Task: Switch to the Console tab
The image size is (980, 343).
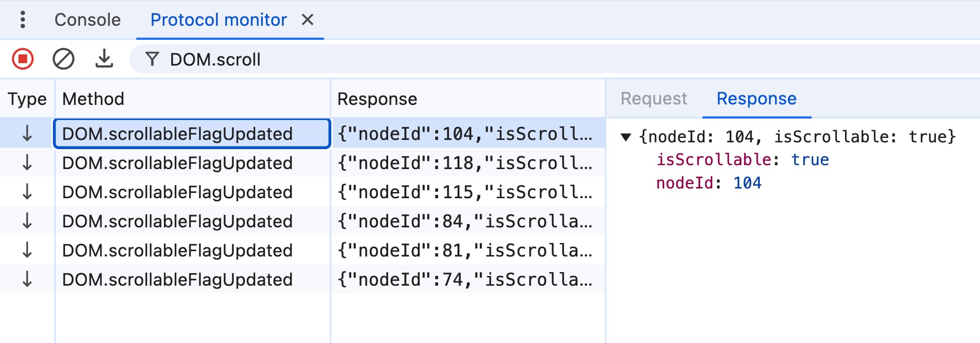Action: tap(87, 19)
